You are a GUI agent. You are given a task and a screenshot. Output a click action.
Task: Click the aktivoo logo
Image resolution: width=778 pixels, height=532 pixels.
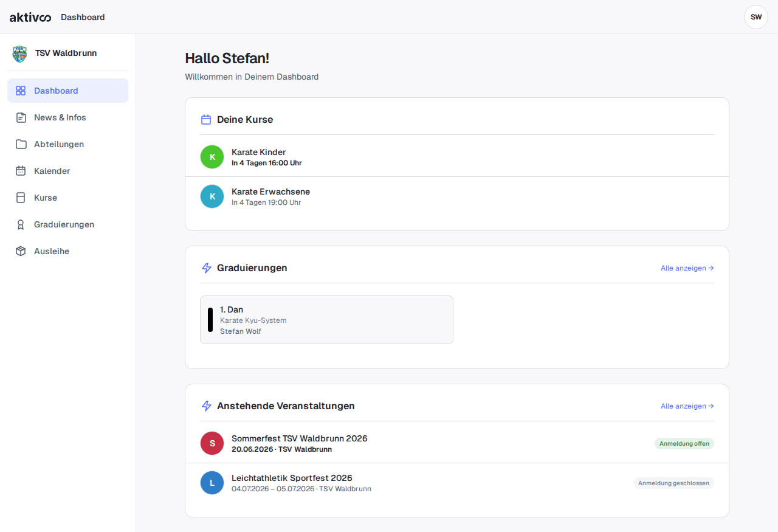pyautogui.click(x=30, y=17)
